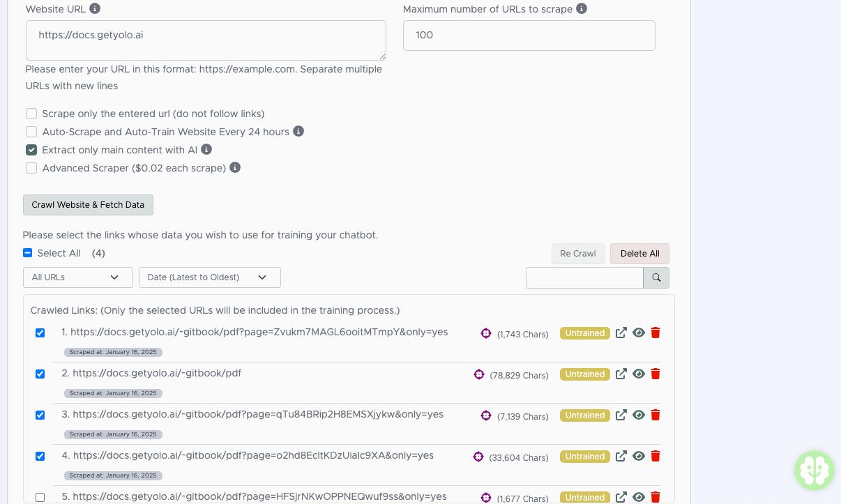Show info for Advanced Scraper option
Image resolution: width=841 pixels, height=504 pixels.
[235, 168]
